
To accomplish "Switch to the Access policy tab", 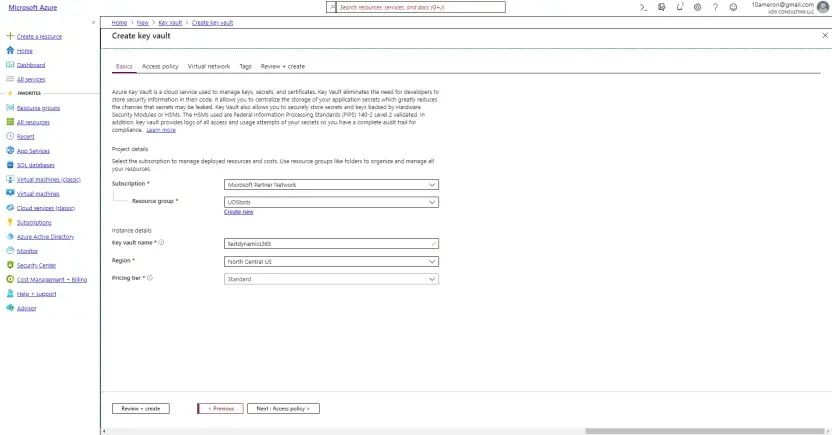I will pos(160,66).
